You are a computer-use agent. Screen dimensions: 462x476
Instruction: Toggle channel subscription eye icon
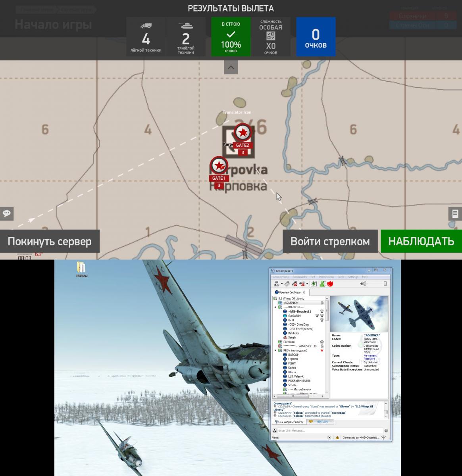pyautogui.click(x=314, y=284)
